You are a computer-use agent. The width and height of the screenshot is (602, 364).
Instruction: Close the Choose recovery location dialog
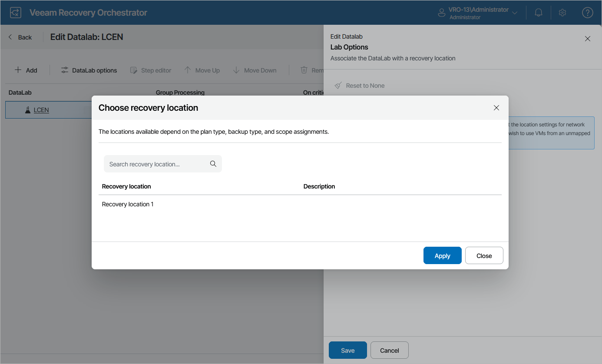point(496,108)
